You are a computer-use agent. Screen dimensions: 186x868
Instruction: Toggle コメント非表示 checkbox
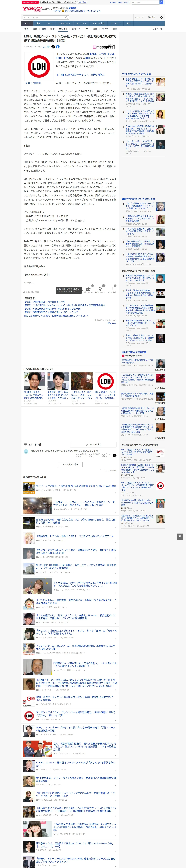102,470
